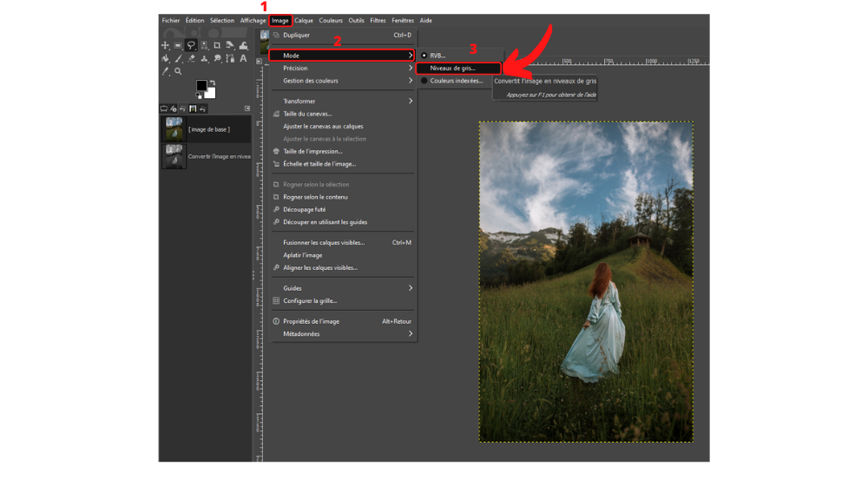This screenshot has height=486, width=868.
Task: Select the Color Picker tool
Action: tap(166, 71)
